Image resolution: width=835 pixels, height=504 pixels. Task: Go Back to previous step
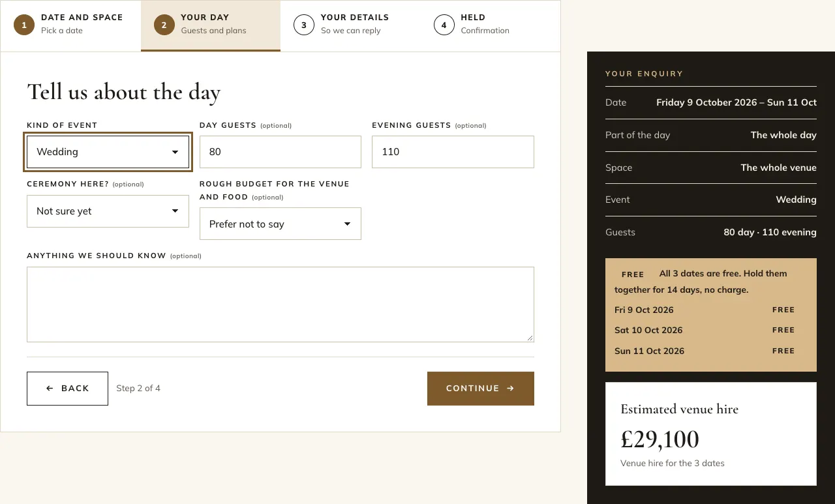pyautogui.click(x=67, y=389)
